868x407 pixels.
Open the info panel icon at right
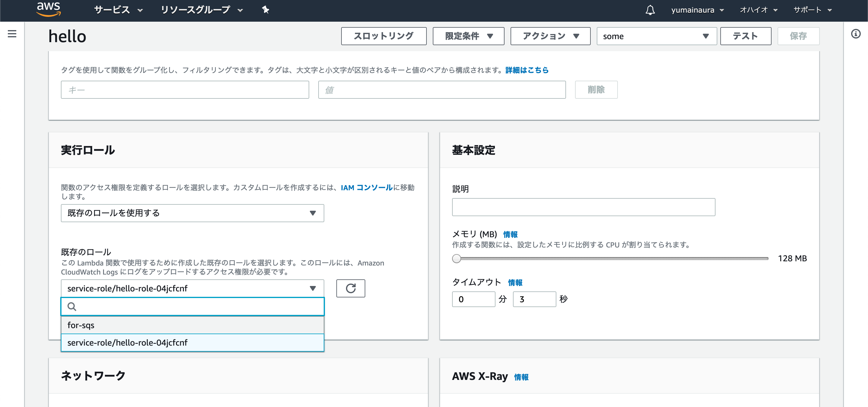[x=856, y=34]
